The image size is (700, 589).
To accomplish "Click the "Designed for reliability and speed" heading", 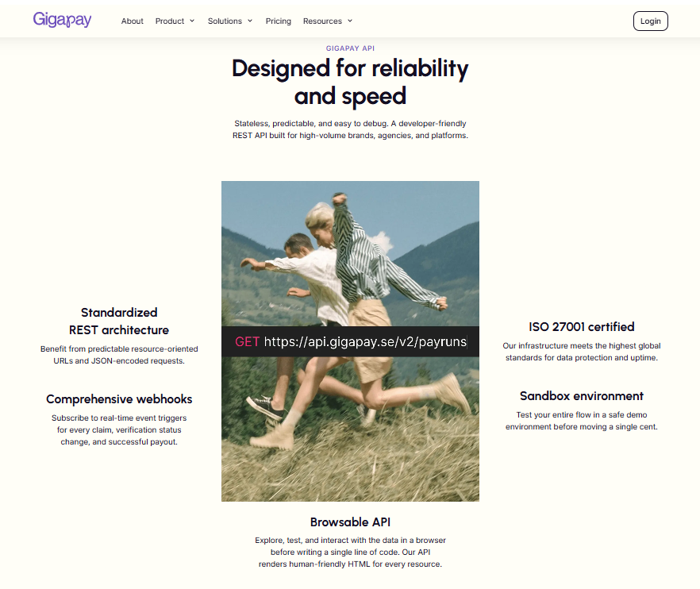I will pyautogui.click(x=350, y=83).
